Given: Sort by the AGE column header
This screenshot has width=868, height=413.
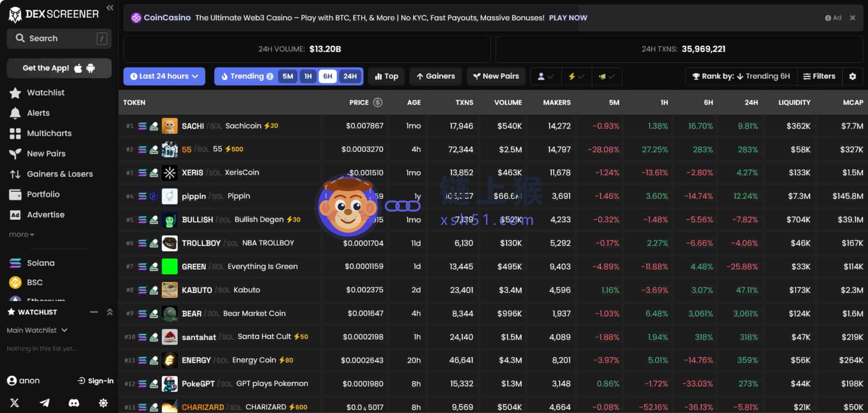Looking at the screenshot, I should tap(414, 103).
